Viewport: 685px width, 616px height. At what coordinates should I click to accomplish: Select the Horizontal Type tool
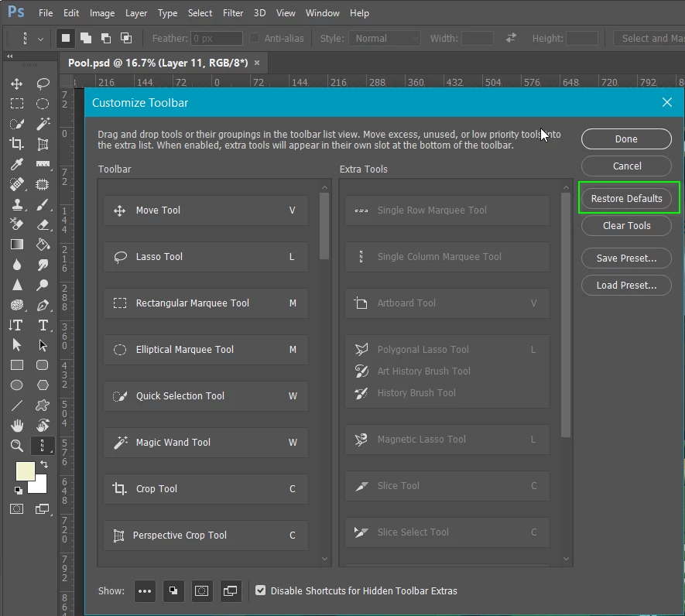43,325
